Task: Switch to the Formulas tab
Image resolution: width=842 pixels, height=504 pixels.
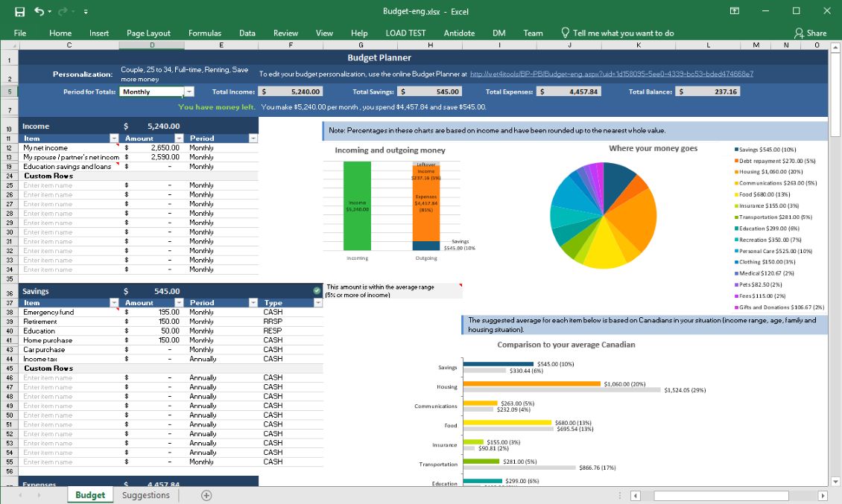Action: (205, 33)
